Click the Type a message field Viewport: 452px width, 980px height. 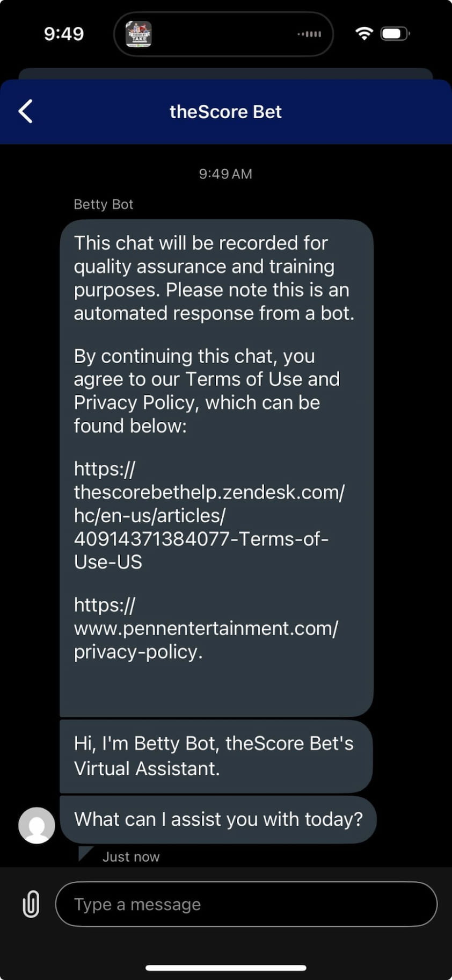point(246,904)
